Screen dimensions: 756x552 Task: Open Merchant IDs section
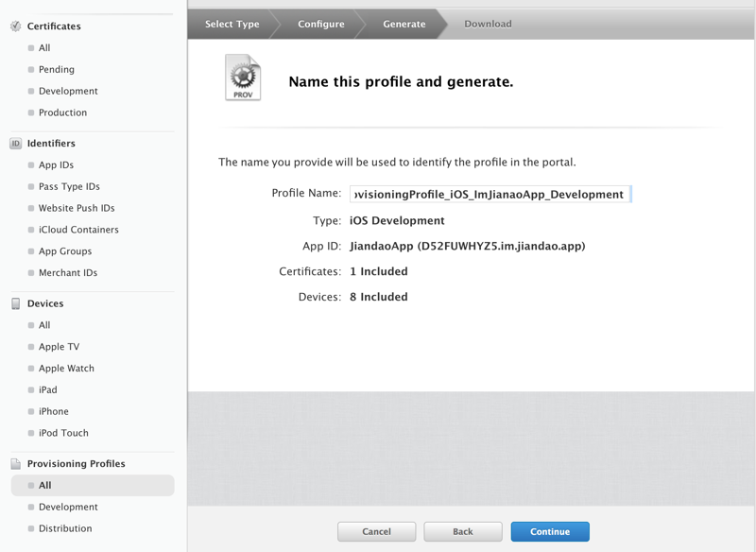pyautogui.click(x=67, y=273)
